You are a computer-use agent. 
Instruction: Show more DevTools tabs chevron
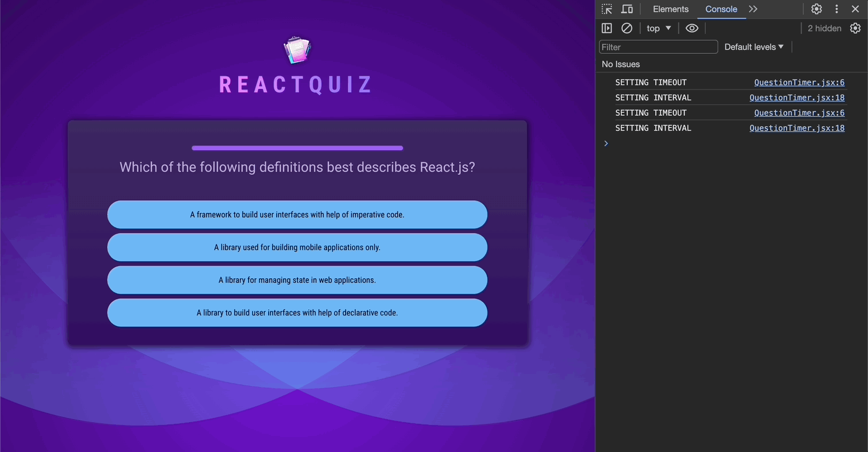[753, 9]
